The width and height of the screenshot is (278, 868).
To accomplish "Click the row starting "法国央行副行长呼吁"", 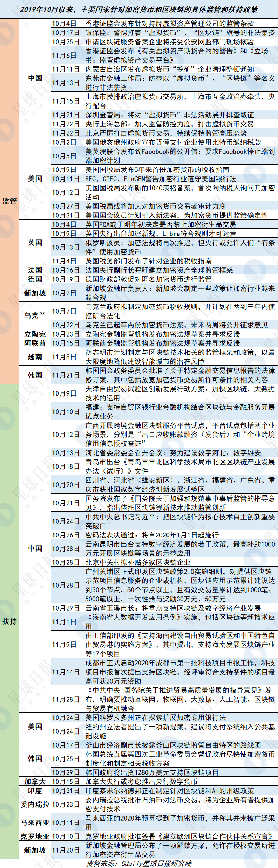I will [181, 270].
